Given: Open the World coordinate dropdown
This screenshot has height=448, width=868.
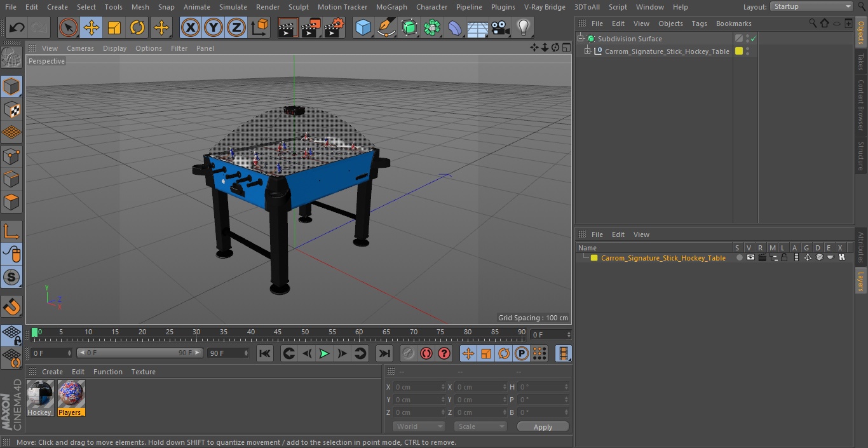Looking at the screenshot, I should pyautogui.click(x=419, y=426).
